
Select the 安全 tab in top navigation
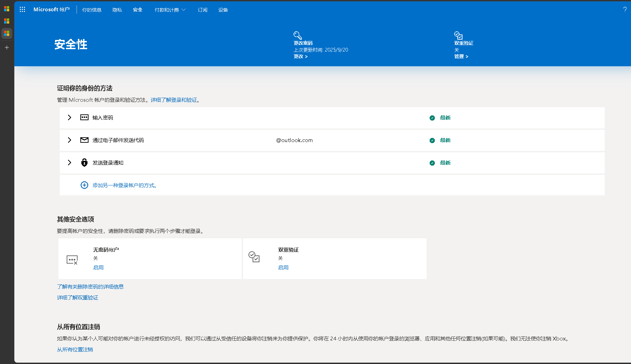pyautogui.click(x=138, y=10)
